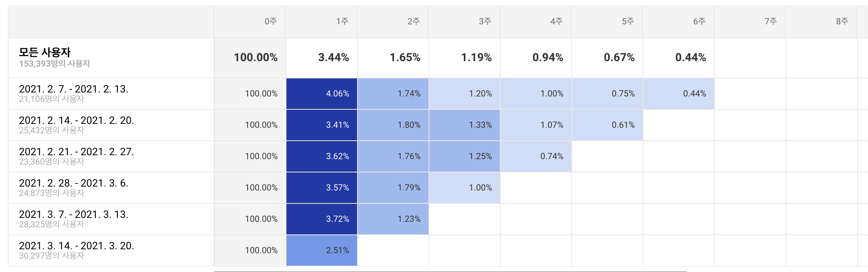Select the 6주 column header

pyautogui.click(x=699, y=22)
